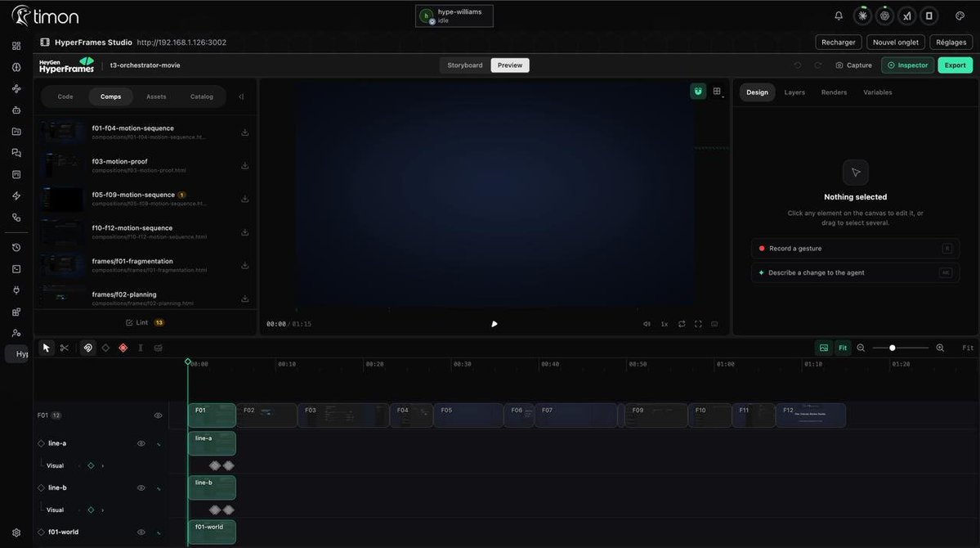Change the 1x playback speed
Viewport: 980px width, 548px height.
(665, 324)
